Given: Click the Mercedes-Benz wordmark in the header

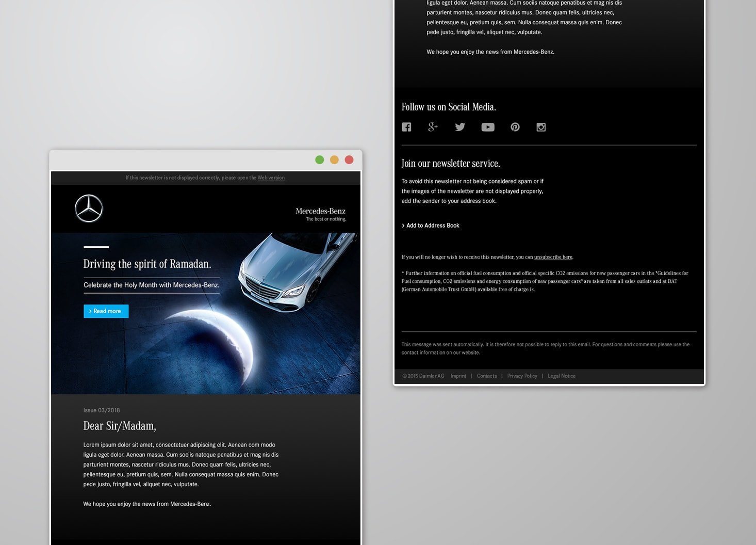Looking at the screenshot, I should [x=320, y=211].
